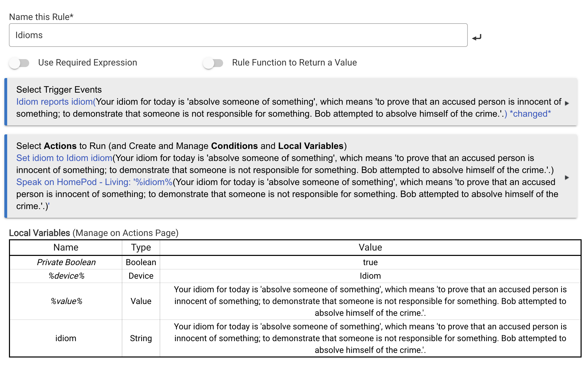Open the Set idiom to Idiom idiom action
This screenshot has width=588, height=368.
point(64,158)
